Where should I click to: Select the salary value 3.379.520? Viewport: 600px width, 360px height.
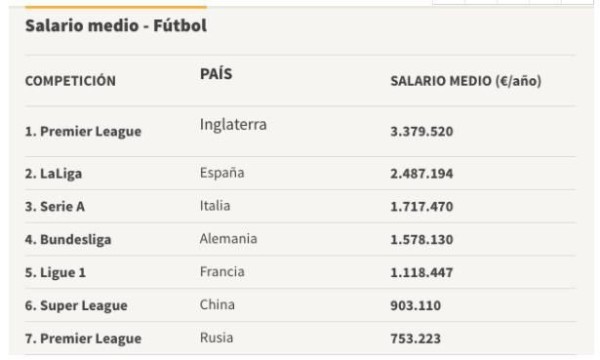tap(422, 132)
